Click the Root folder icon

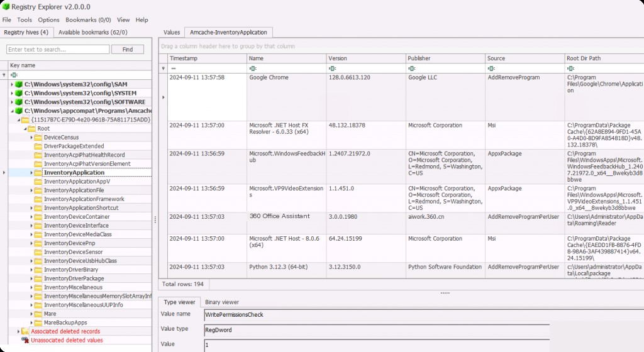point(31,128)
